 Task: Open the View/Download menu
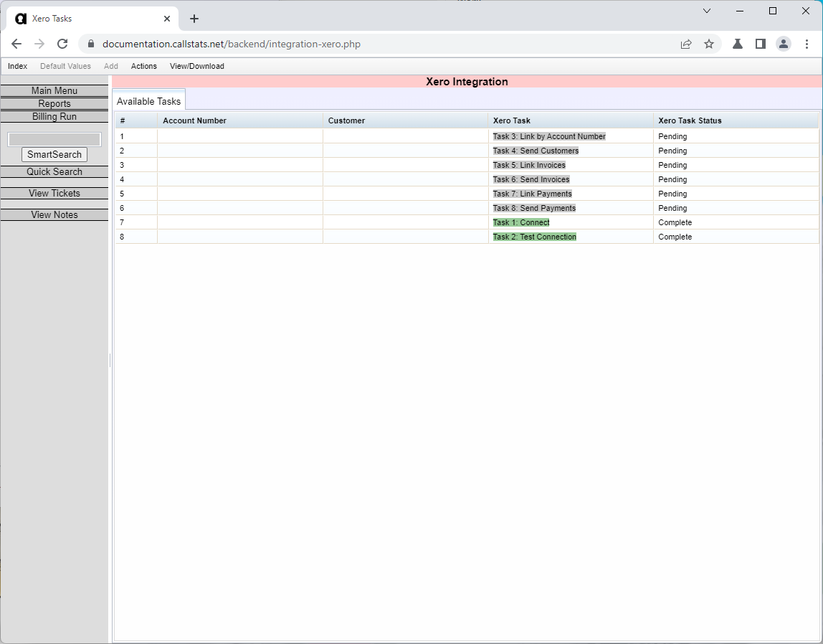point(196,66)
